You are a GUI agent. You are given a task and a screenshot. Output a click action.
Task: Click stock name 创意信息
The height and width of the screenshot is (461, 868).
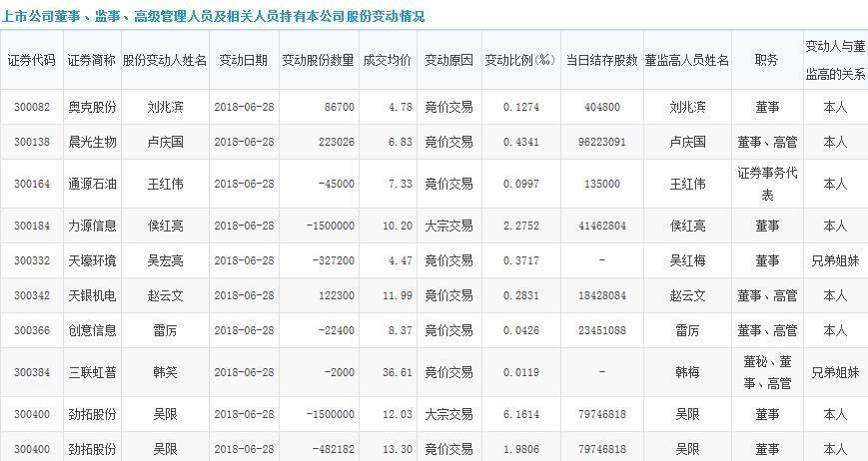tap(92, 330)
